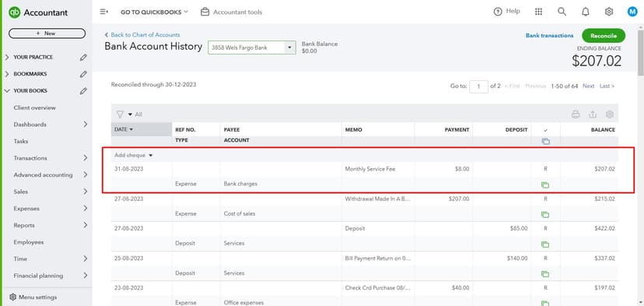Select Withdrawal Made In A B... memo
The width and height of the screenshot is (644, 306).
[378, 199]
